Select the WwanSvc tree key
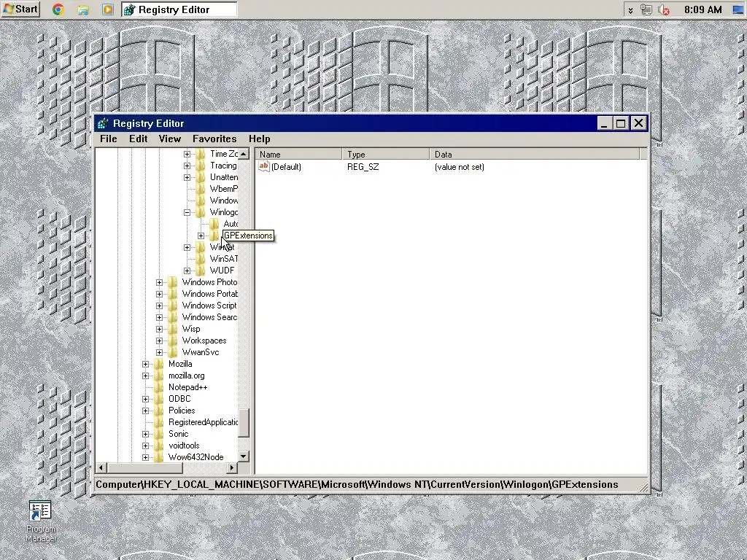The width and height of the screenshot is (747, 560). (201, 352)
